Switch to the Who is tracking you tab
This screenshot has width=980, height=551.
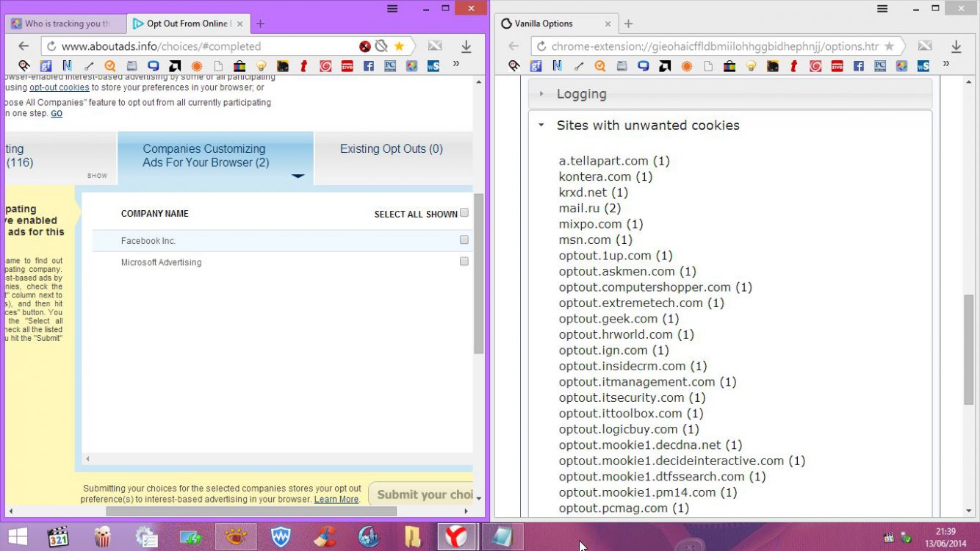tap(66, 24)
